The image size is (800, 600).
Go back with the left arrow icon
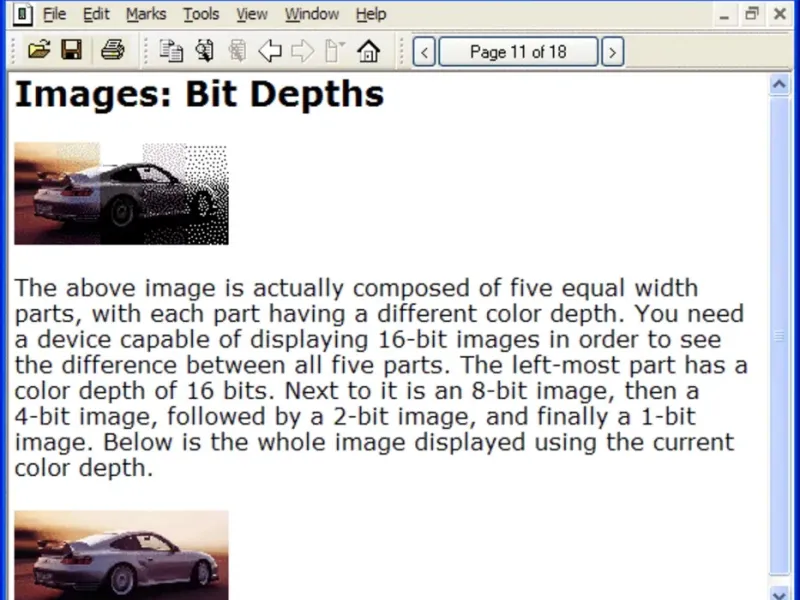[x=270, y=51]
